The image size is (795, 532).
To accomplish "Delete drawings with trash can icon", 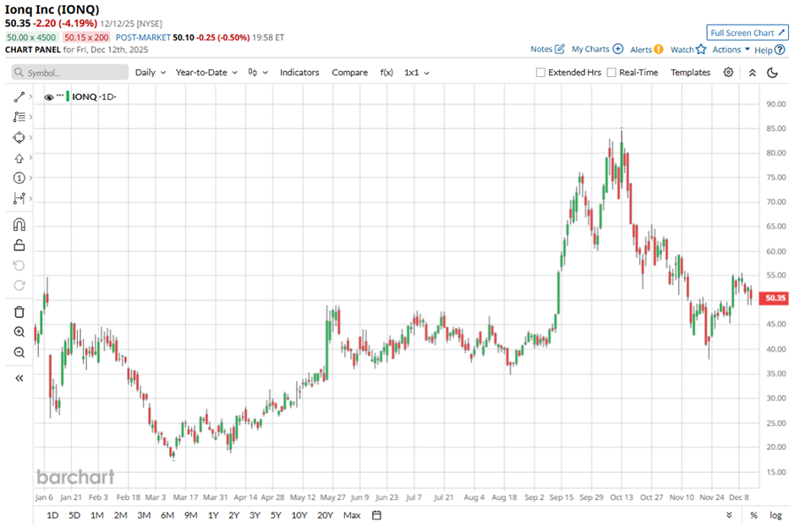I will [19, 312].
